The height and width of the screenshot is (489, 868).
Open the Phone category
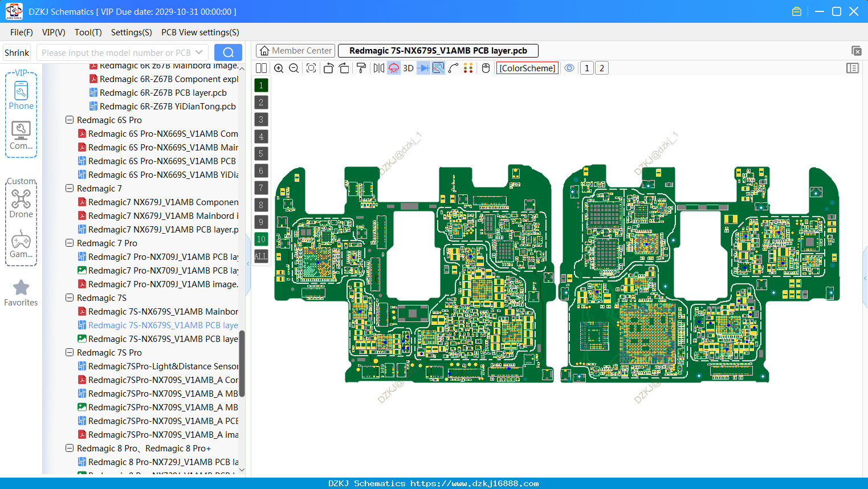[x=21, y=96]
